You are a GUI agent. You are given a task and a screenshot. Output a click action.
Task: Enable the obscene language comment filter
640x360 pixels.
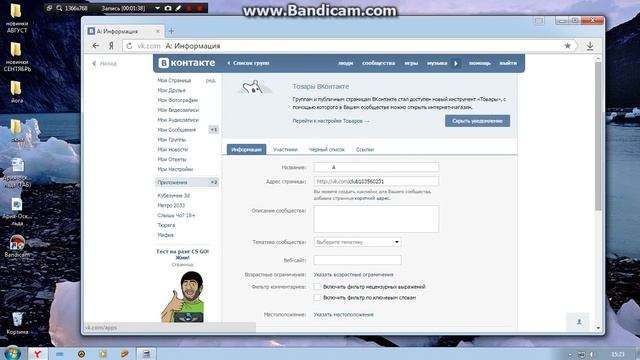pos(317,287)
